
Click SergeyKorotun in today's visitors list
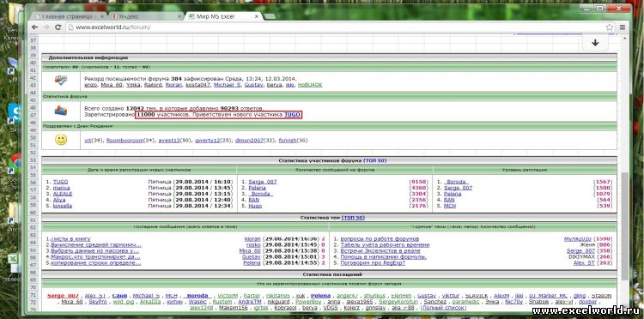[398, 302]
